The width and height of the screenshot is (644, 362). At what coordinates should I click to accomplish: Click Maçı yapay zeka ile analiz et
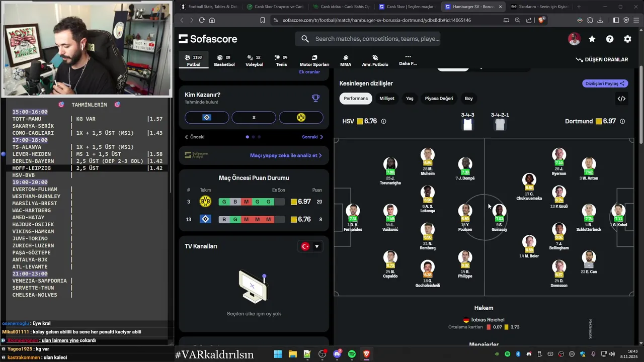pos(286,155)
